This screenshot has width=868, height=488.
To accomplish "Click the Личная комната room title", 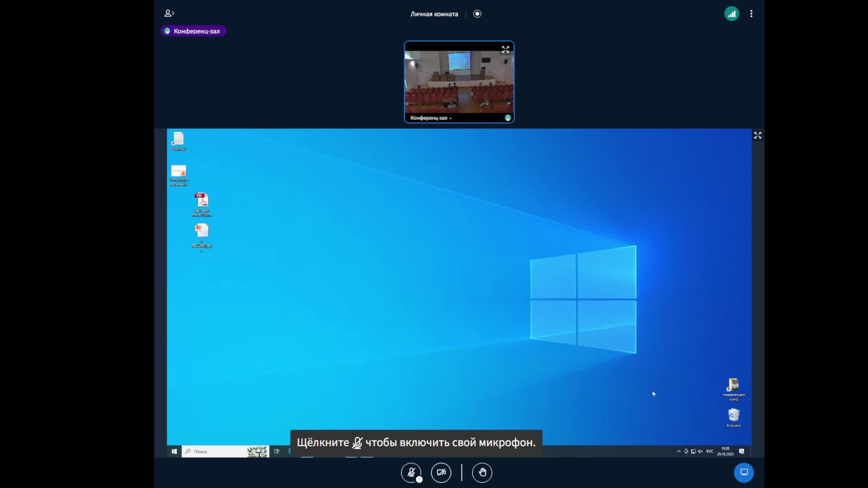I will pos(434,14).
